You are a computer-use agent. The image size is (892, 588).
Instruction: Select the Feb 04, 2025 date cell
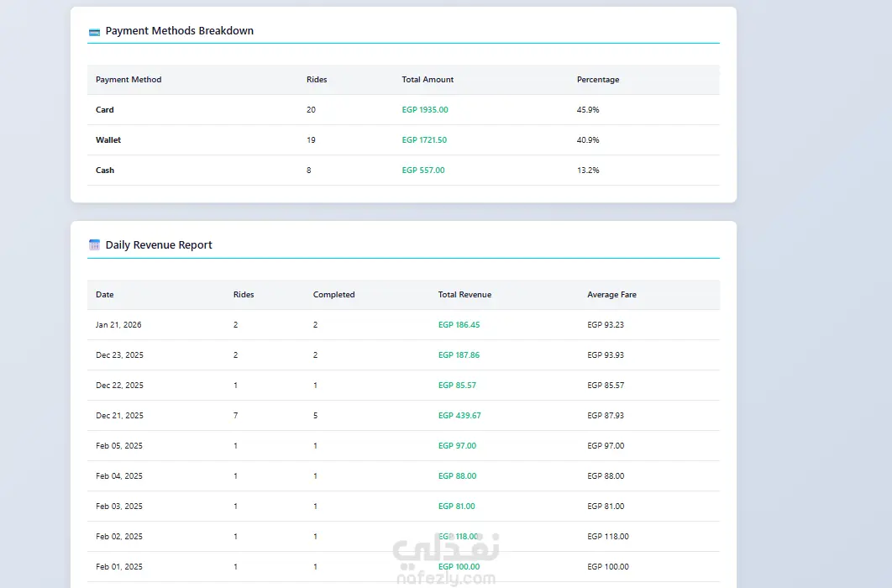[119, 475]
